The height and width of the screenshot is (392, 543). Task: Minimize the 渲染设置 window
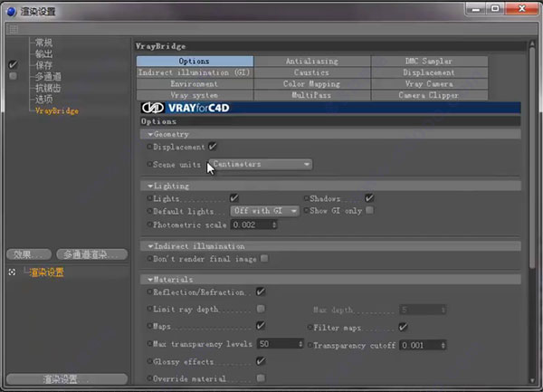476,9
